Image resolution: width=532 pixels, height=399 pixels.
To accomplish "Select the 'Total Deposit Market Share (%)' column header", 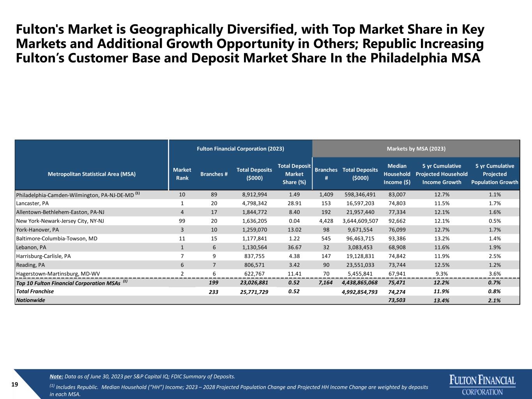I will [294, 174].
